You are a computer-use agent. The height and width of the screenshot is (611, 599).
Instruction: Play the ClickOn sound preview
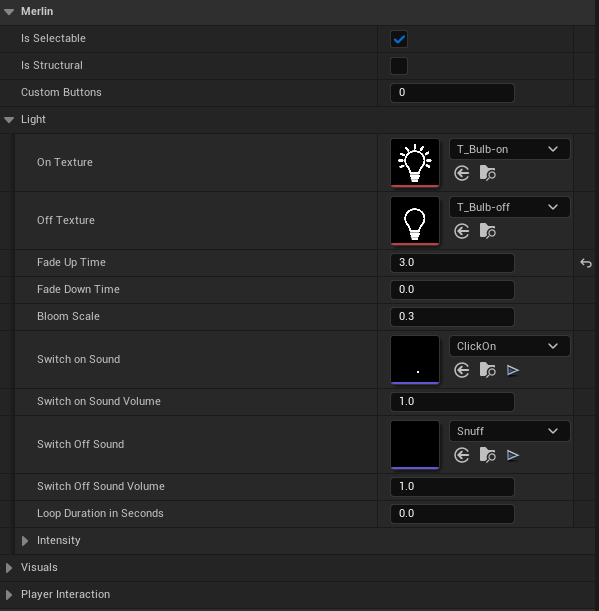(x=513, y=370)
